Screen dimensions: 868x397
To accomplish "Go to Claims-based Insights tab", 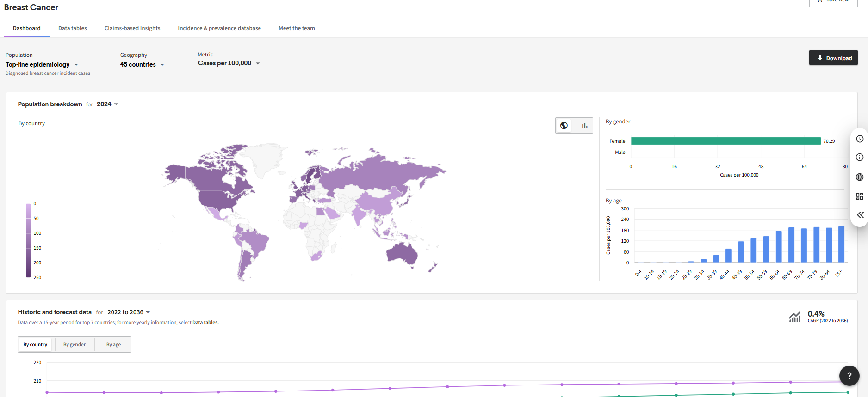I will tap(132, 28).
